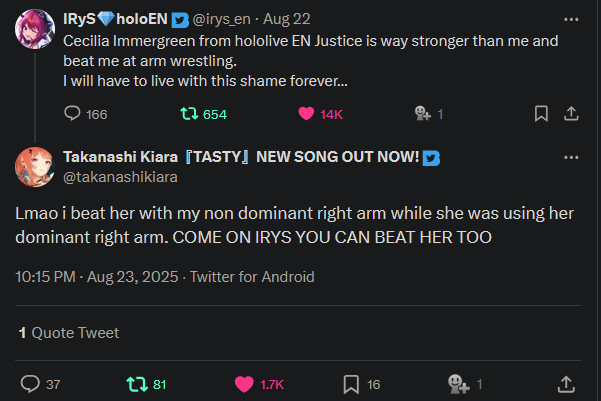The image size is (601, 401).
Task: Bookmark the IRyS tweet
Action: (541, 114)
